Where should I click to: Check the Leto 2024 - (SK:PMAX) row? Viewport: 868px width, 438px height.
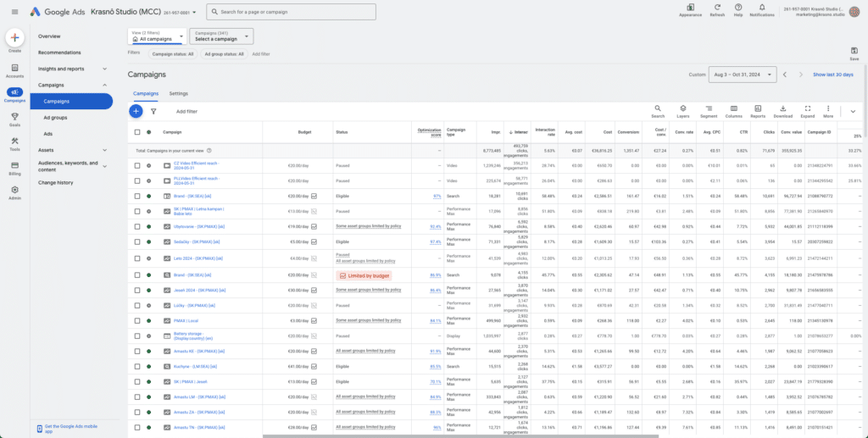pyautogui.click(x=137, y=258)
